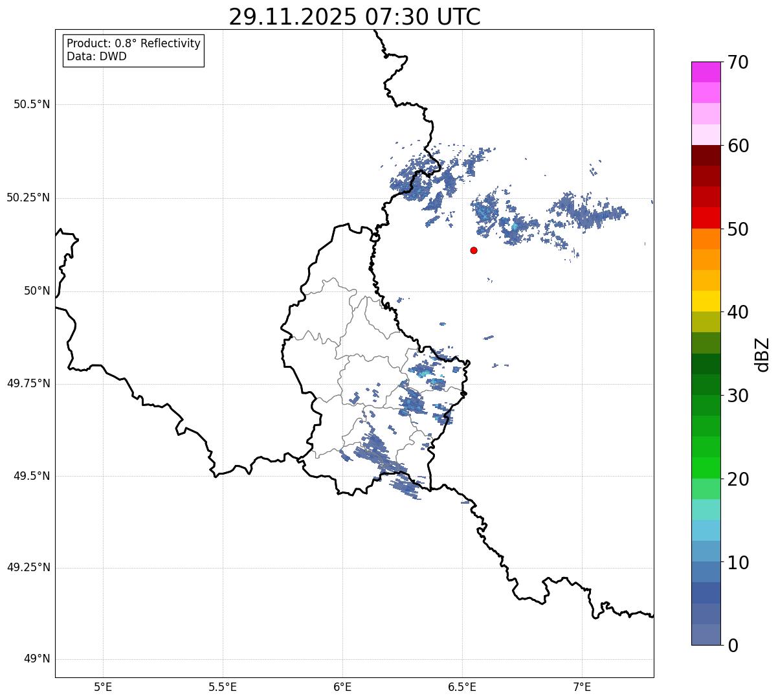
Task: Click the 'dBZ' colorbar label
Action: pos(762,354)
